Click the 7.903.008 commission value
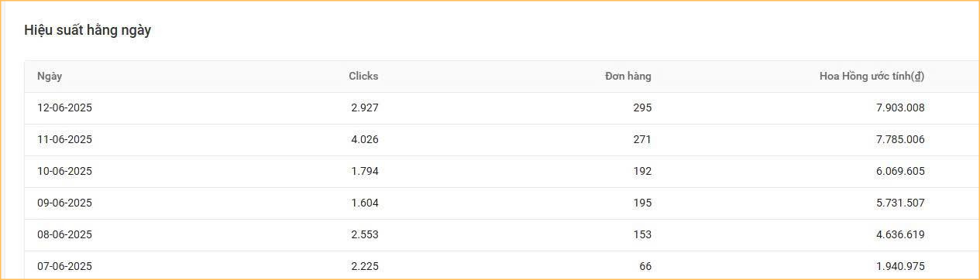The height and width of the screenshot is (280, 980). coord(900,108)
